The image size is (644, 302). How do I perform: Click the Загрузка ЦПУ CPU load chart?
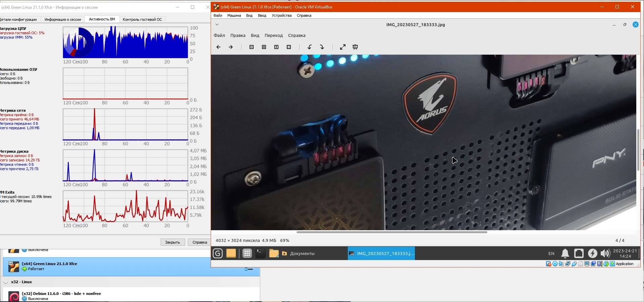[125, 43]
